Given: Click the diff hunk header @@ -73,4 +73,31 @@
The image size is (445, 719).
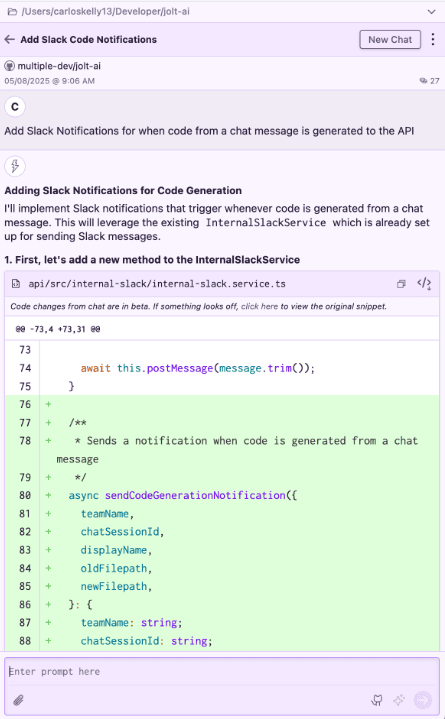Looking at the screenshot, I should [x=58, y=329].
